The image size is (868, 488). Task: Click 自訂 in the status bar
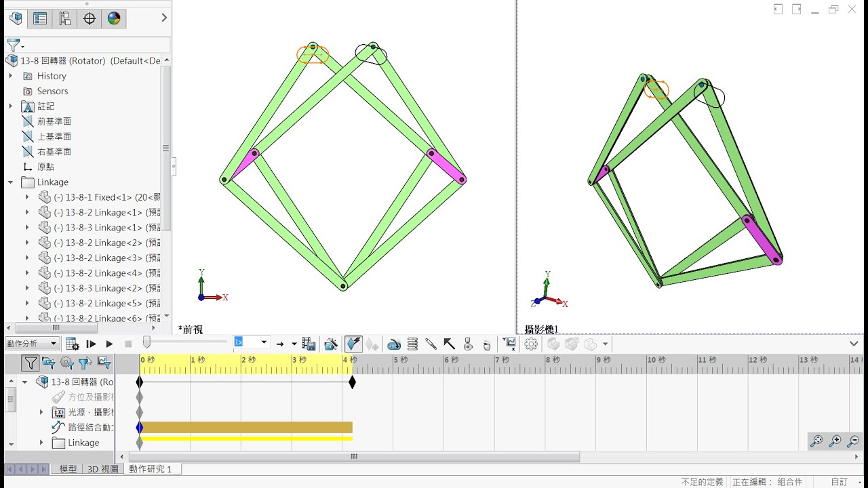[x=839, y=482]
